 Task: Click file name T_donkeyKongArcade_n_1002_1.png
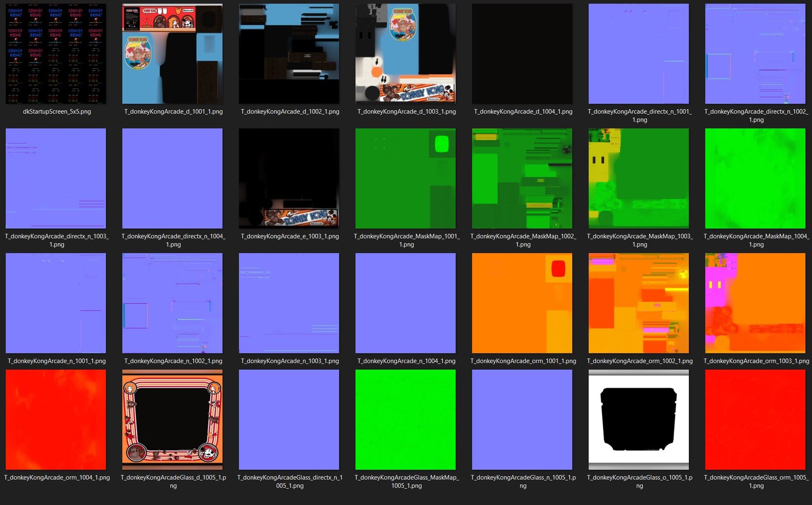point(173,361)
